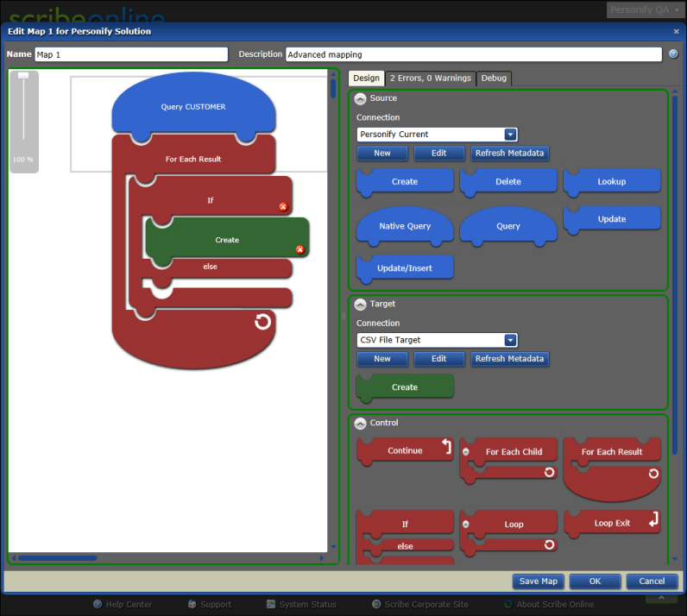
Task: Click the For Each Result canvas block
Action: click(193, 159)
